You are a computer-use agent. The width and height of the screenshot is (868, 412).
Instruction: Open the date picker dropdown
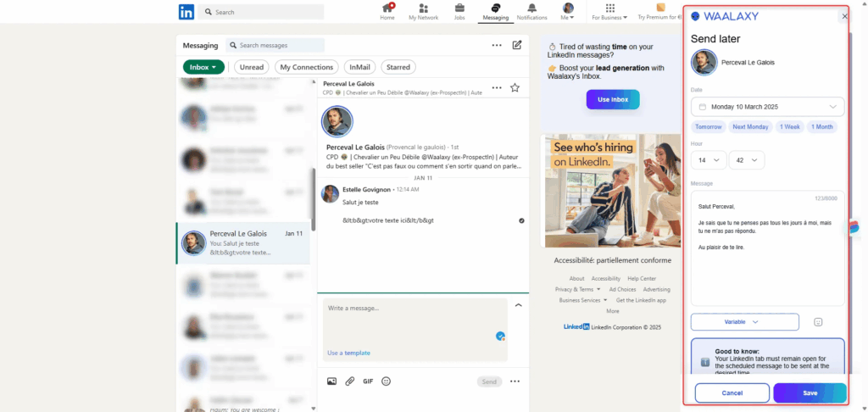tap(767, 107)
